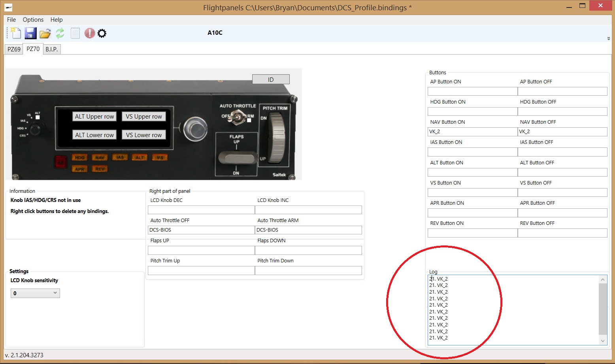This screenshot has width=615, height=364.
Task: Click the version text v. 2.1.204.3273
Action: click(24, 355)
